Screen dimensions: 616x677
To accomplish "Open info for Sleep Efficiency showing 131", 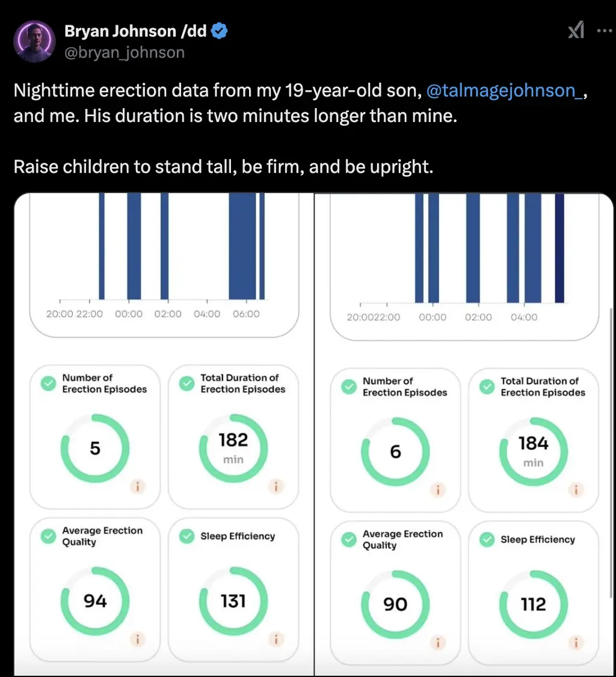I will pos(276,640).
